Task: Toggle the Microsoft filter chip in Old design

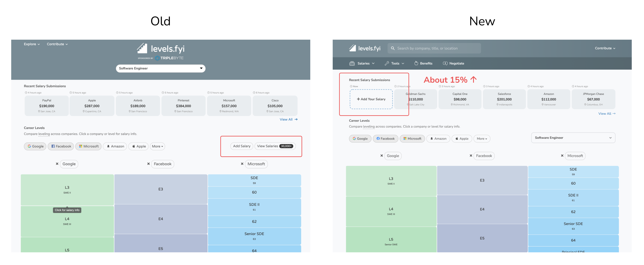Action: pos(88,146)
